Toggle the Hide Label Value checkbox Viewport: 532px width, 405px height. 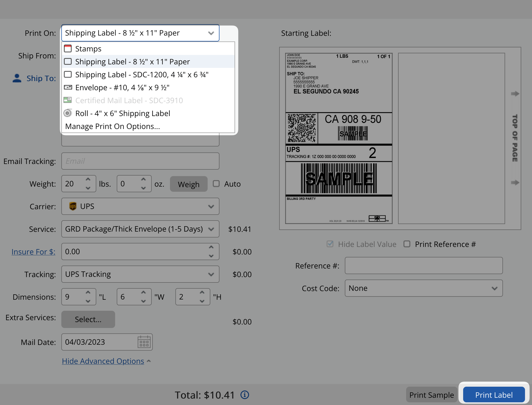[x=330, y=244]
